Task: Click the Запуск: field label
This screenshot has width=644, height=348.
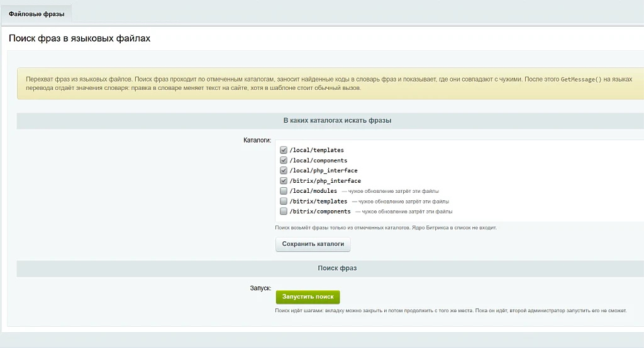Action: point(260,288)
